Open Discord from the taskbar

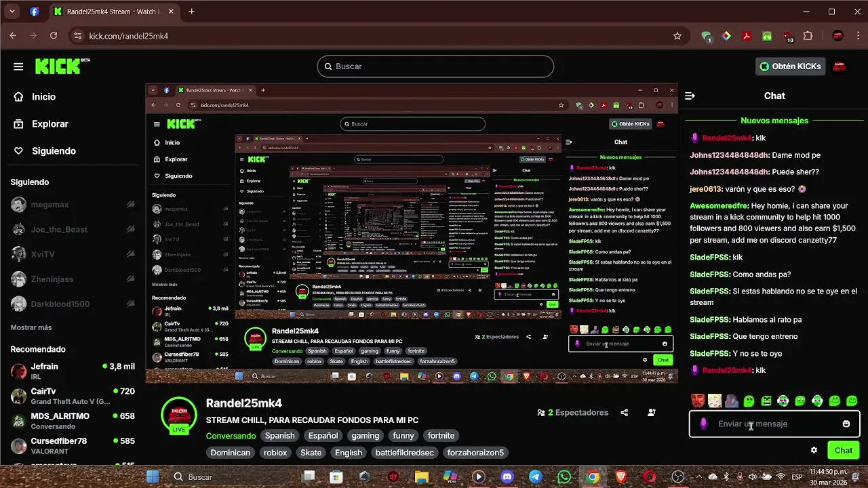coord(507,477)
